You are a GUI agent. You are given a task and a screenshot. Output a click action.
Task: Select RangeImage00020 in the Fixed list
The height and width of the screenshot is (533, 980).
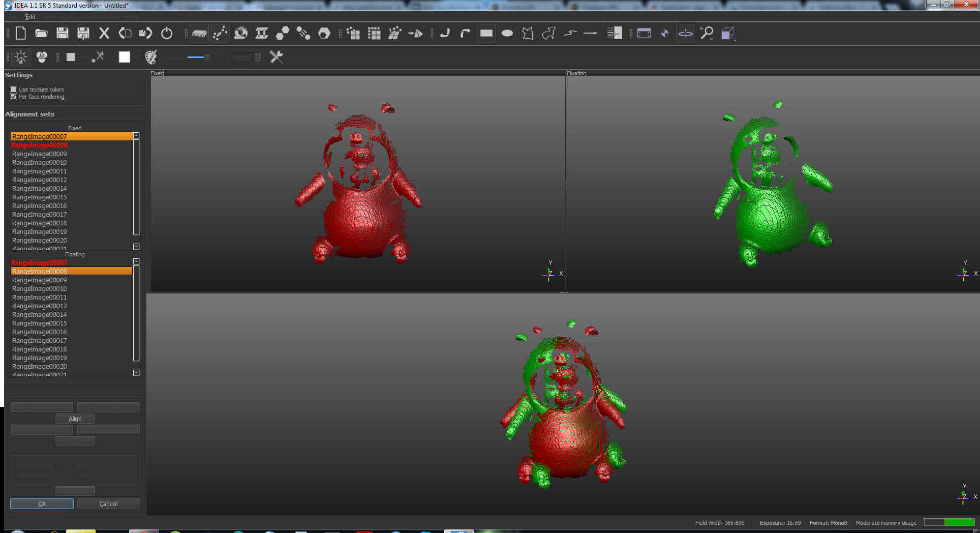coord(71,240)
